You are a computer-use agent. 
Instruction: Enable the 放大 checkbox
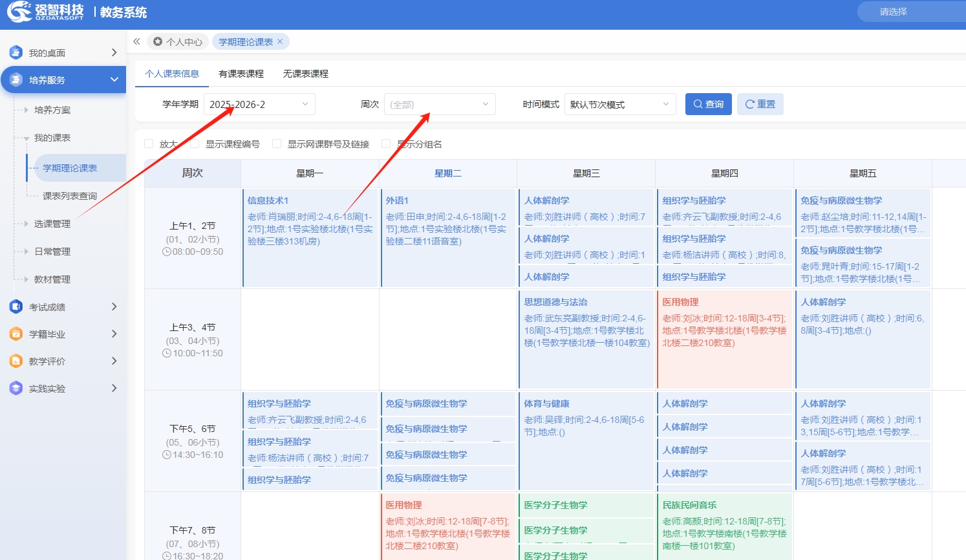[x=149, y=144]
